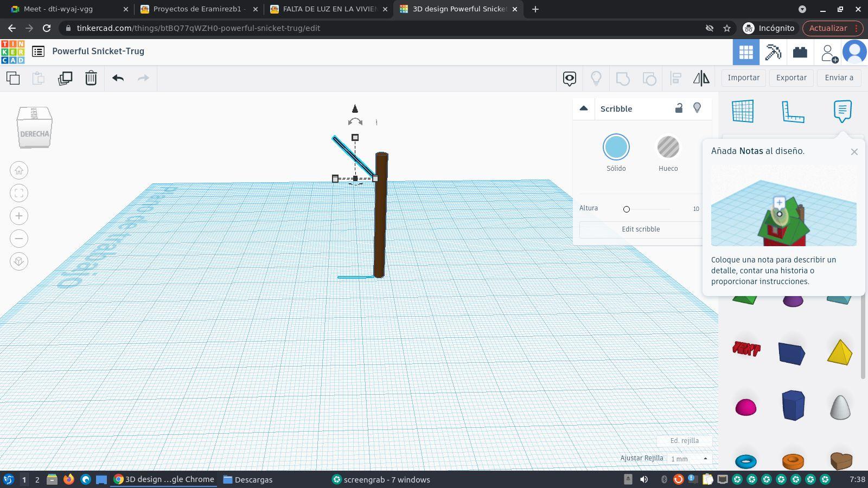Switch orthographic perspective view cube icon

[19, 261]
